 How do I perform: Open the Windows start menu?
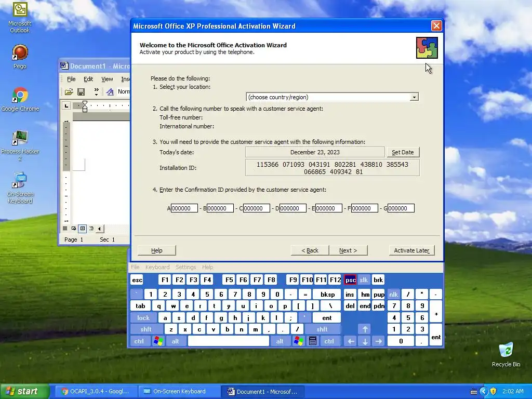[x=25, y=391]
